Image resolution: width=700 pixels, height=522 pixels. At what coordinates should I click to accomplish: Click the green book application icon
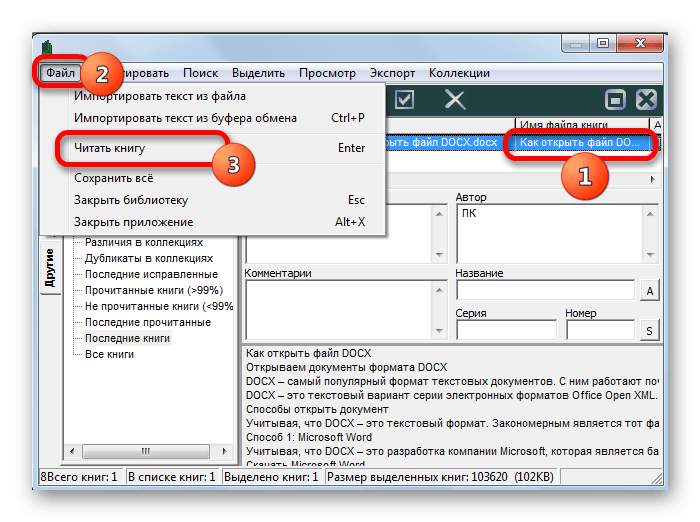47,48
